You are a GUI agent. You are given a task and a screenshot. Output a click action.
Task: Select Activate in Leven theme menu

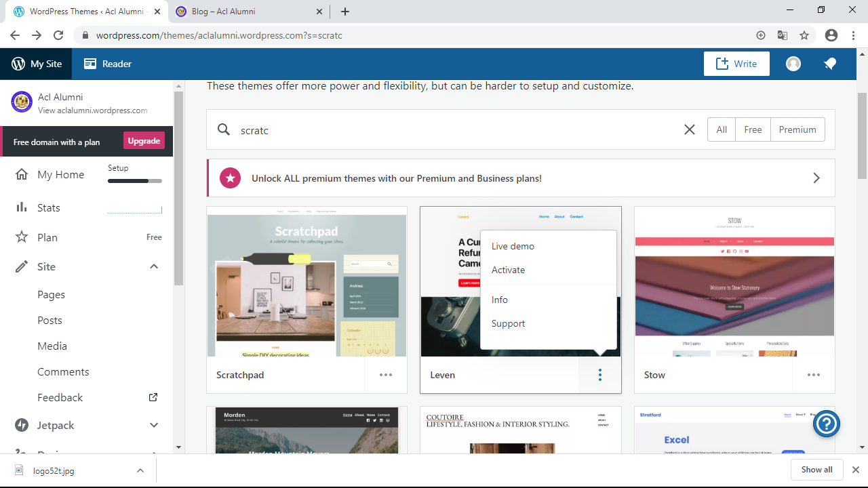509,270
